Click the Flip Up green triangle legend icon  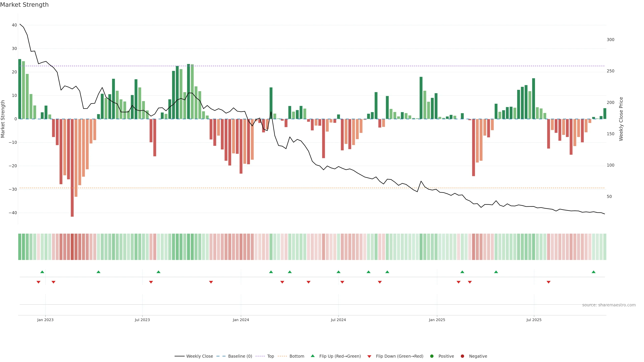312,356
